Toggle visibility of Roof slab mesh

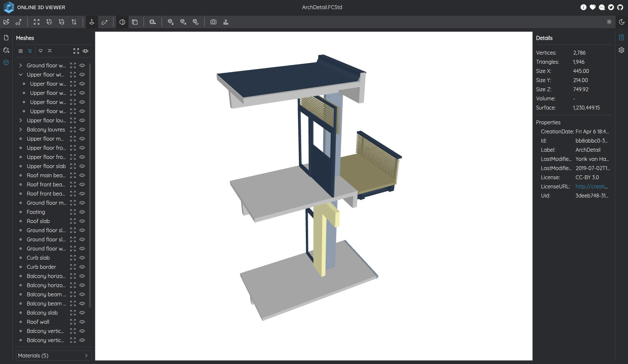(x=82, y=221)
